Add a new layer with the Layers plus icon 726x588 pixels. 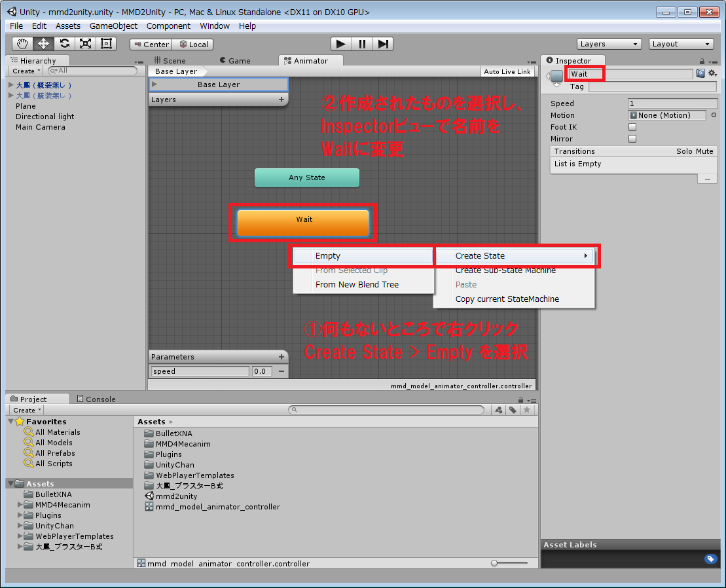[281, 100]
